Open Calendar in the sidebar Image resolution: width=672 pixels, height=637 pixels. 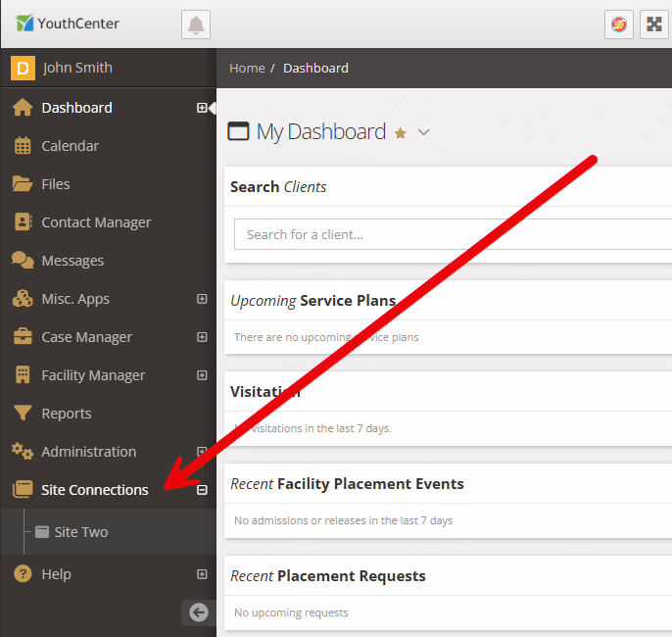tap(71, 146)
